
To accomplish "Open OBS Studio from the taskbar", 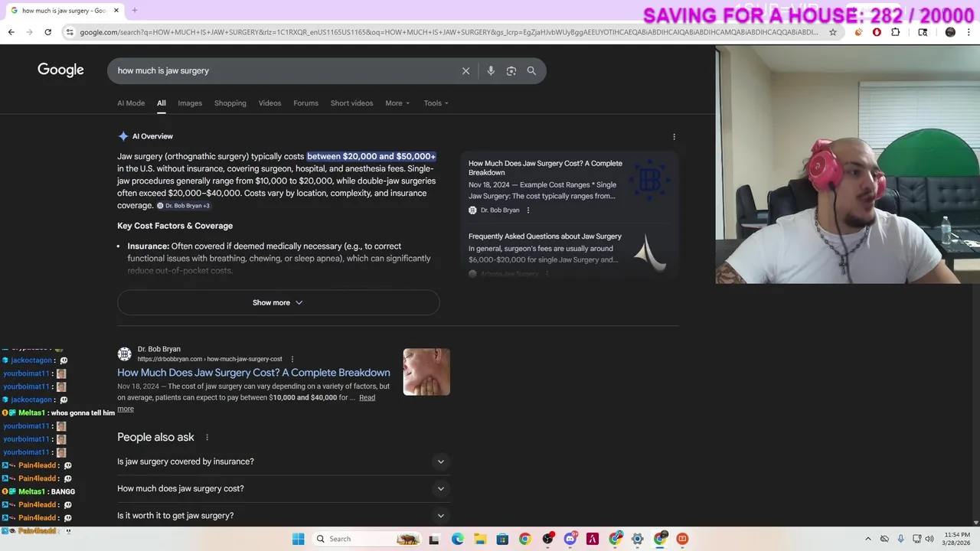I will (x=547, y=539).
